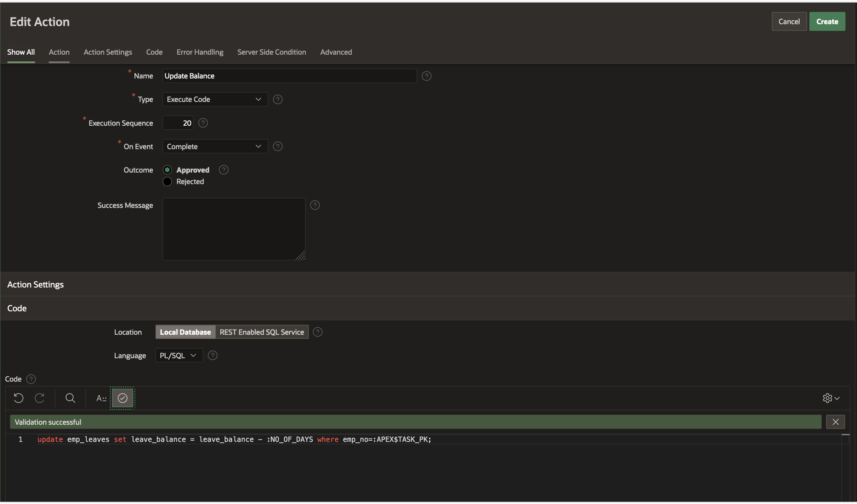
Task: Switch Location to REST Enabled SQL Service
Action: pos(262,332)
